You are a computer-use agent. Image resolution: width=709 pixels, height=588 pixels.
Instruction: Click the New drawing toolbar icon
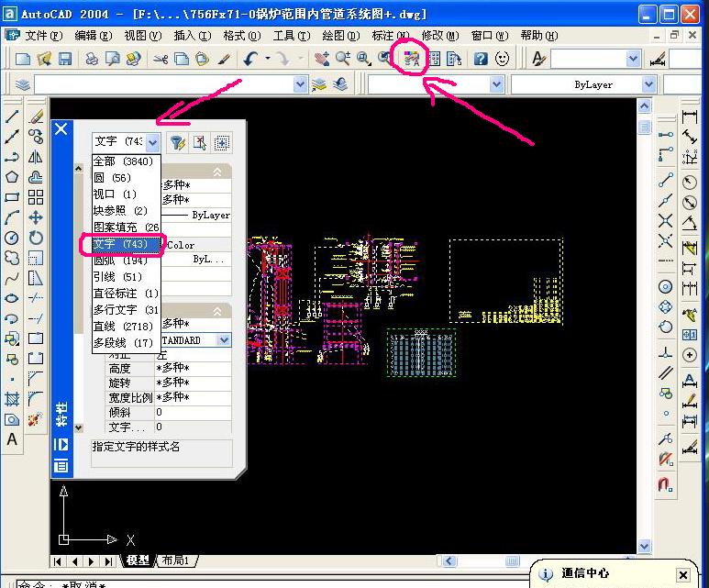coord(23,59)
